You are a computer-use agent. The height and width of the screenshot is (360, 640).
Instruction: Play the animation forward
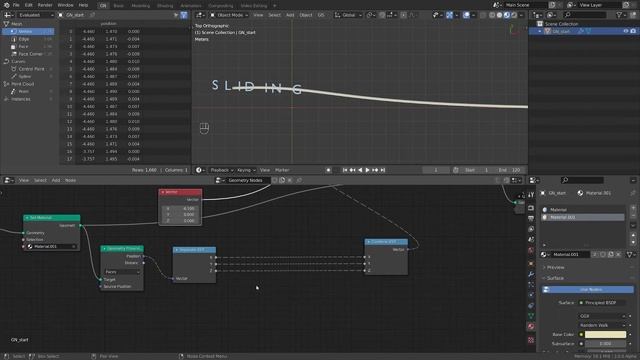(x=367, y=170)
